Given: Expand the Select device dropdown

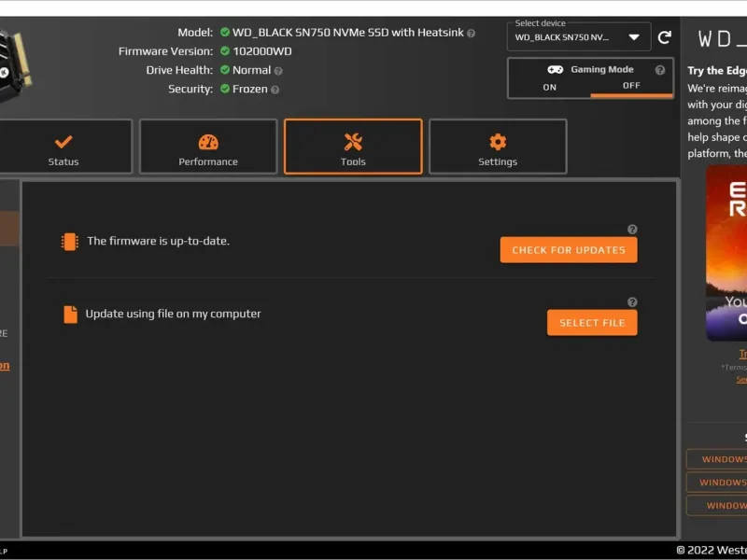Looking at the screenshot, I should 579,37.
